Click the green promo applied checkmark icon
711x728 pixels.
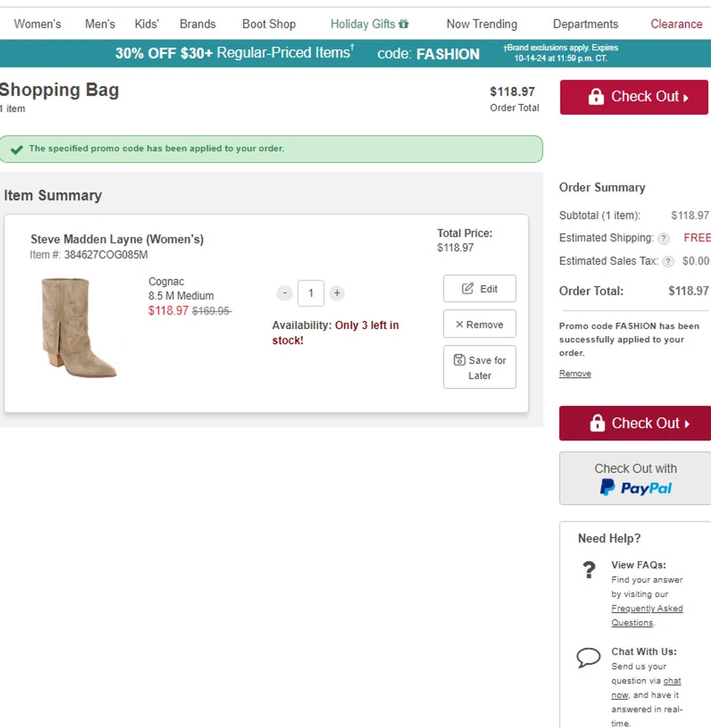[x=17, y=149]
